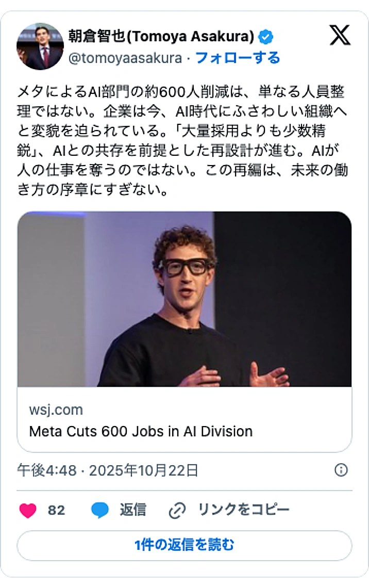This screenshot has height=588, width=369.
Task: Open the X logo link
Action: pyautogui.click(x=340, y=35)
